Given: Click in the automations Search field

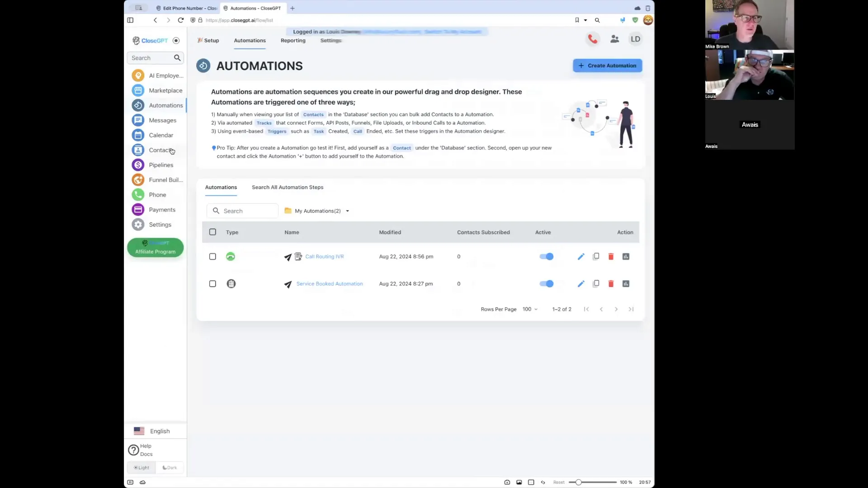Looking at the screenshot, I should pos(243,211).
